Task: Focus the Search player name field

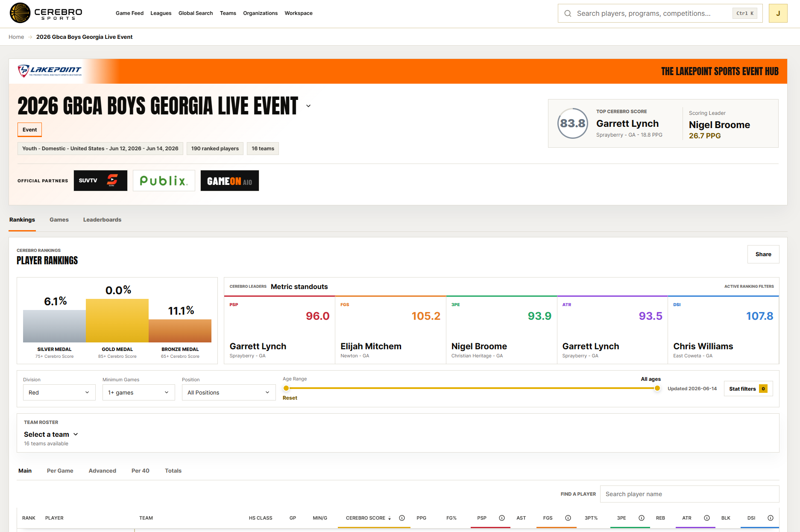Action: [x=690, y=494]
